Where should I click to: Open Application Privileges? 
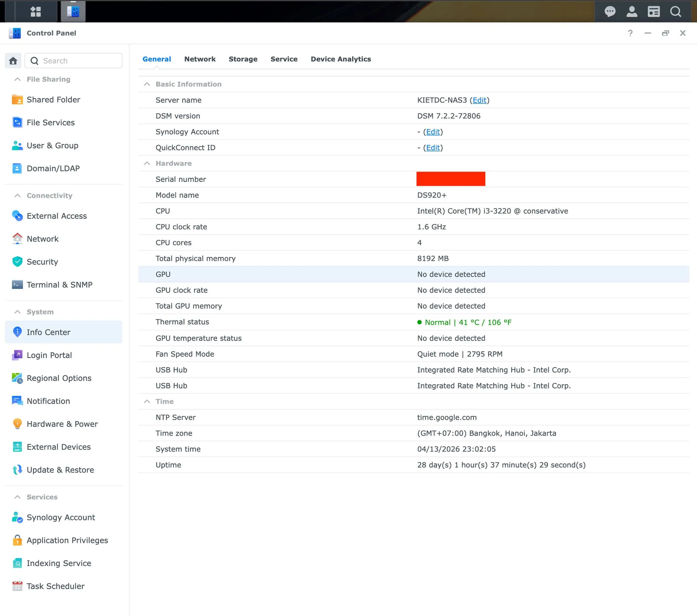(64, 540)
